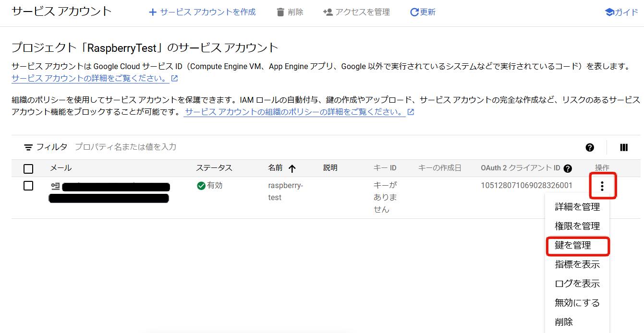Check the raspberry-test row checkbox

[x=28, y=186]
